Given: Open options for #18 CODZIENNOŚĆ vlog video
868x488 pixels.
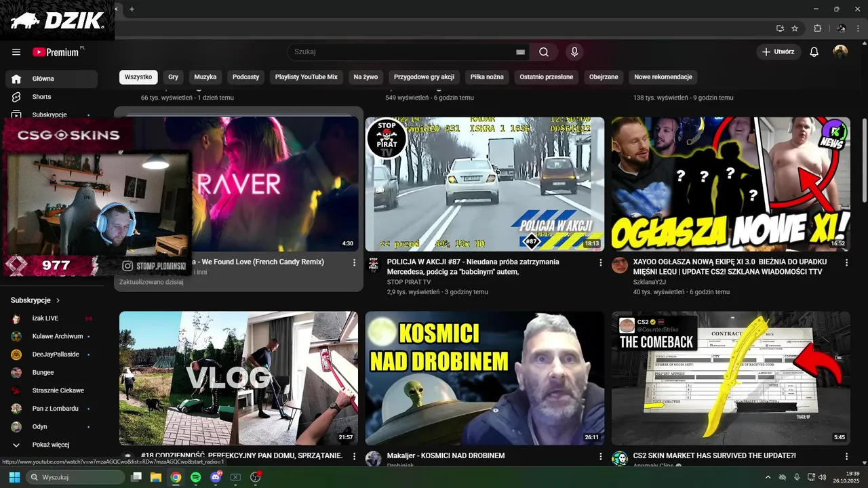Looking at the screenshot, I should point(354,457).
